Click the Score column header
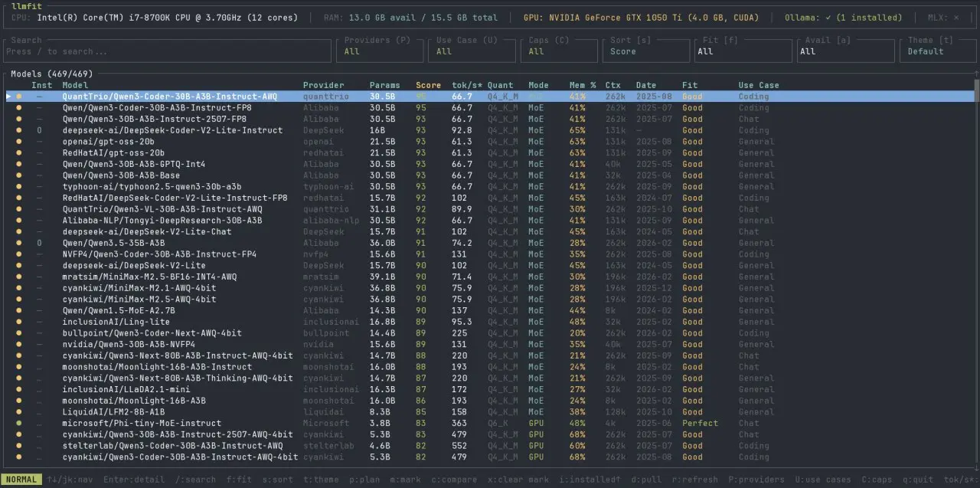This screenshot has width=980, height=488. click(428, 85)
